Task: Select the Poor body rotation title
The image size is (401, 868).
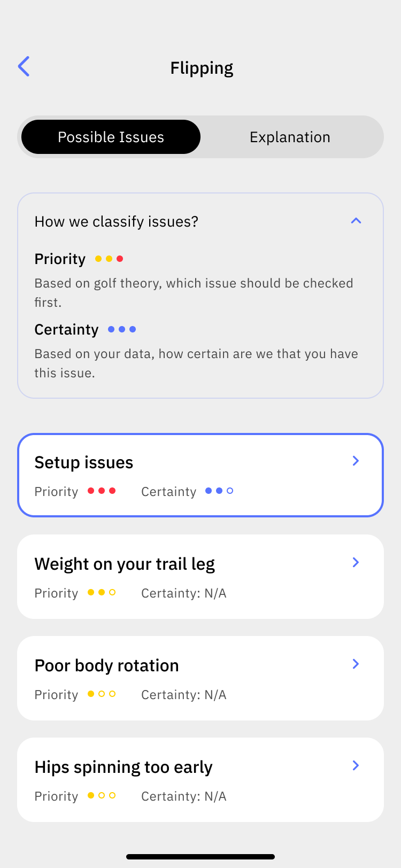Action: pyautogui.click(x=107, y=665)
